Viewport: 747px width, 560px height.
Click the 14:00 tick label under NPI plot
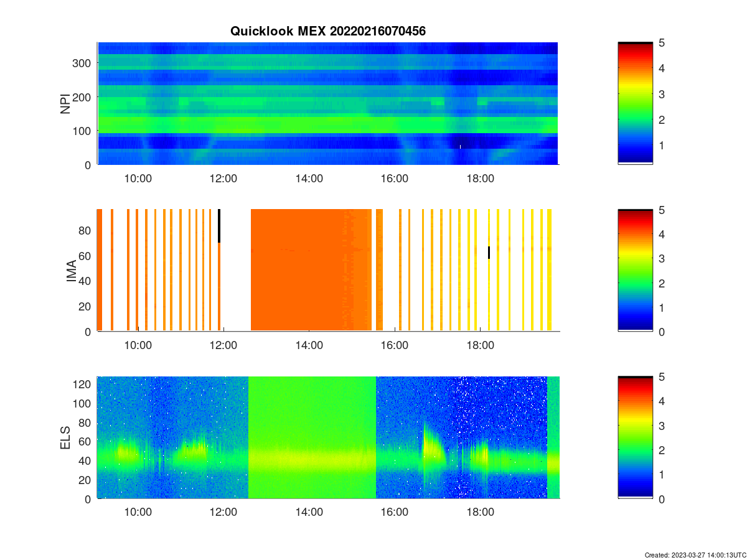[x=309, y=178]
